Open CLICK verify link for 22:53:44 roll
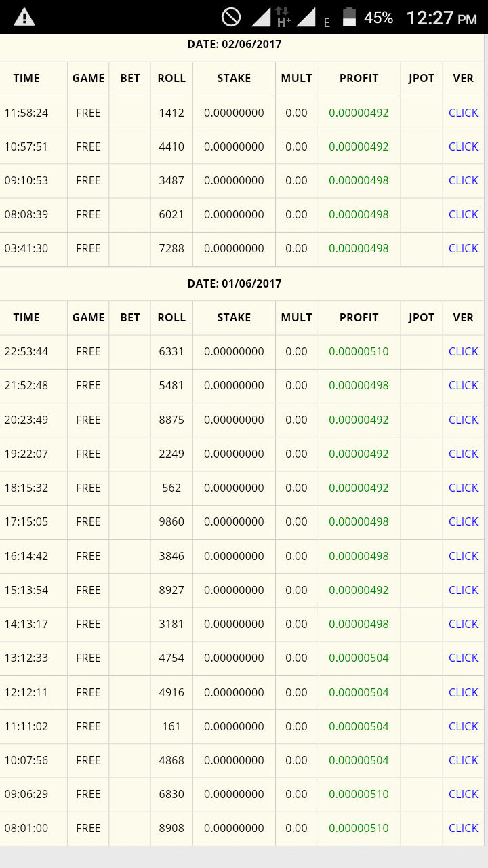Viewport: 488px width, 868px height. (464, 351)
